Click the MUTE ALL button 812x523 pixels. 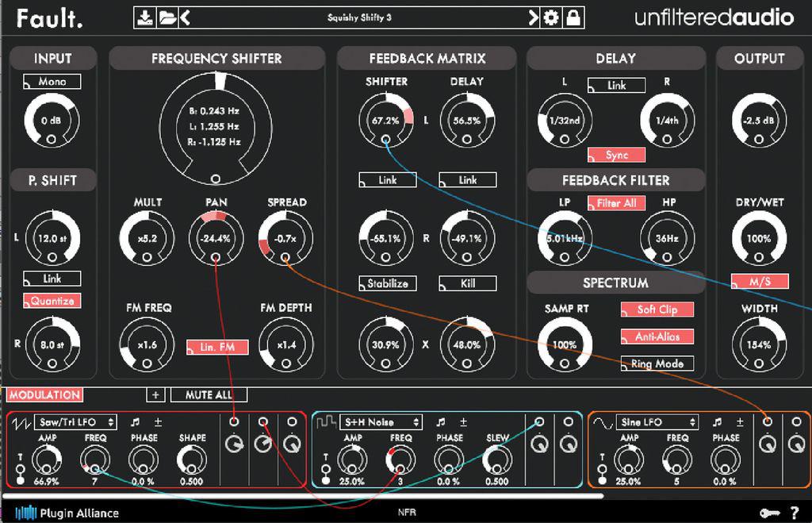209,395
